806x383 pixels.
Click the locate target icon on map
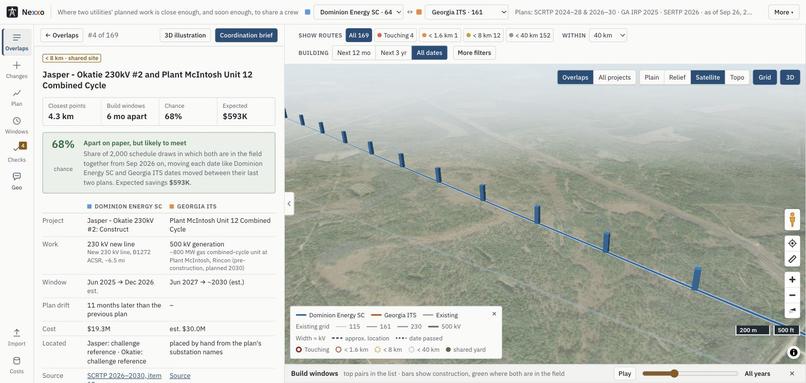click(x=792, y=243)
